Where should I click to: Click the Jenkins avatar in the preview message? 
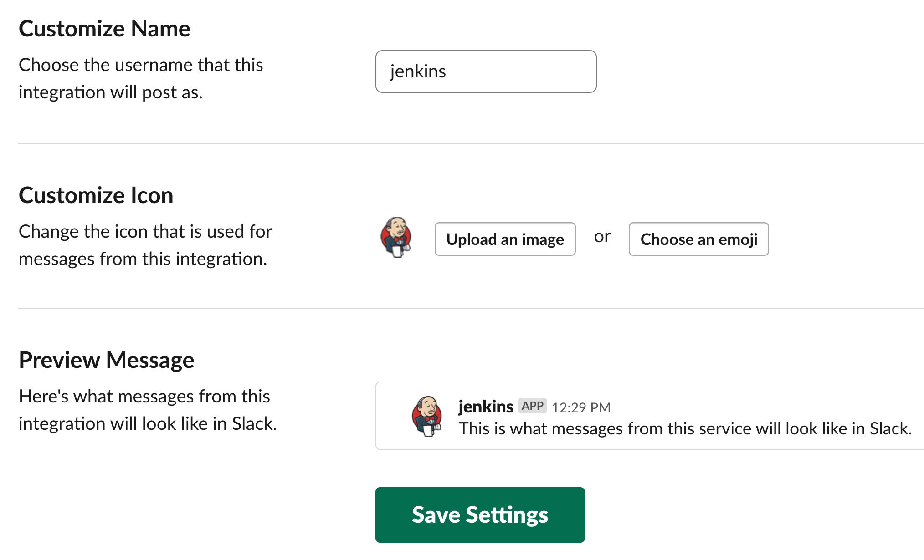426,416
